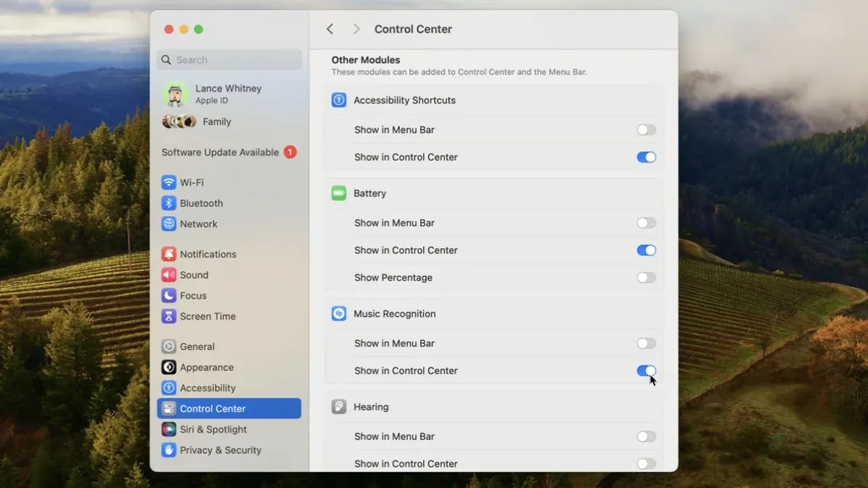
Task: Open Lance Whitney Apple ID settings
Action: coord(229,94)
